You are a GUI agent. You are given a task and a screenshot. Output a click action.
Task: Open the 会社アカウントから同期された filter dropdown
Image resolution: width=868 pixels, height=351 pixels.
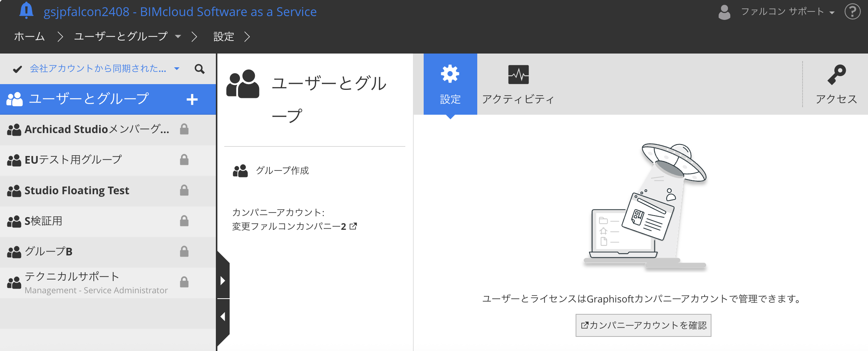pyautogui.click(x=104, y=69)
